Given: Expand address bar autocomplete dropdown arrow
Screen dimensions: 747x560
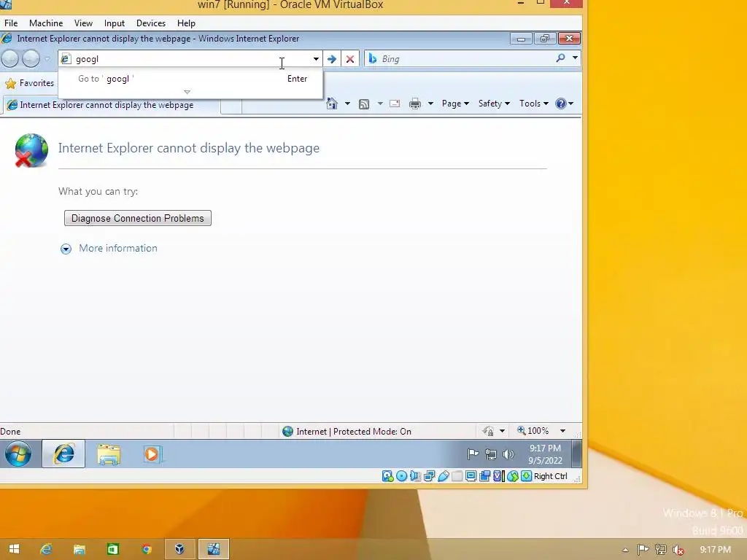Looking at the screenshot, I should [x=316, y=58].
